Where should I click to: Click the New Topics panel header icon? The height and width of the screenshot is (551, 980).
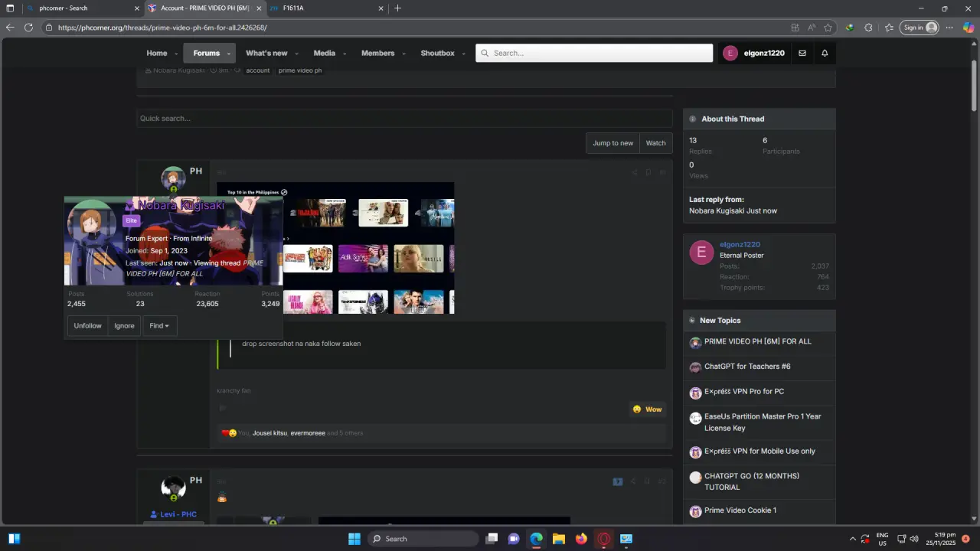(x=692, y=321)
